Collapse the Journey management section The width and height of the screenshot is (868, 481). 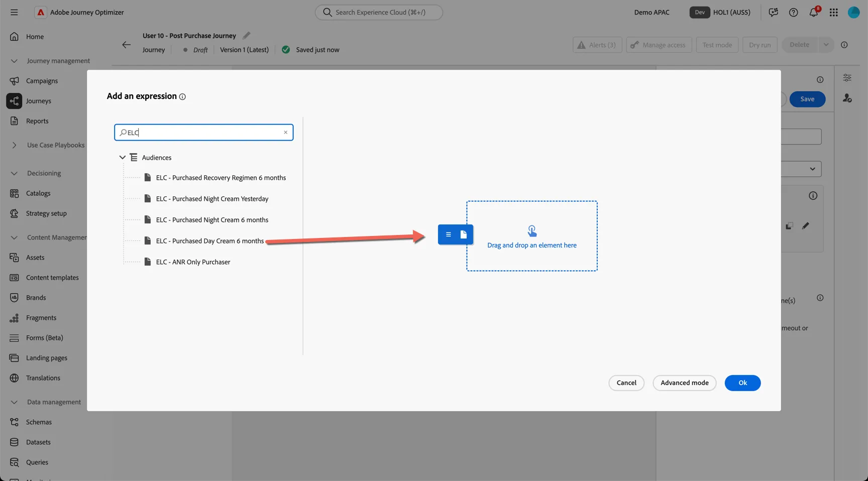pyautogui.click(x=14, y=61)
